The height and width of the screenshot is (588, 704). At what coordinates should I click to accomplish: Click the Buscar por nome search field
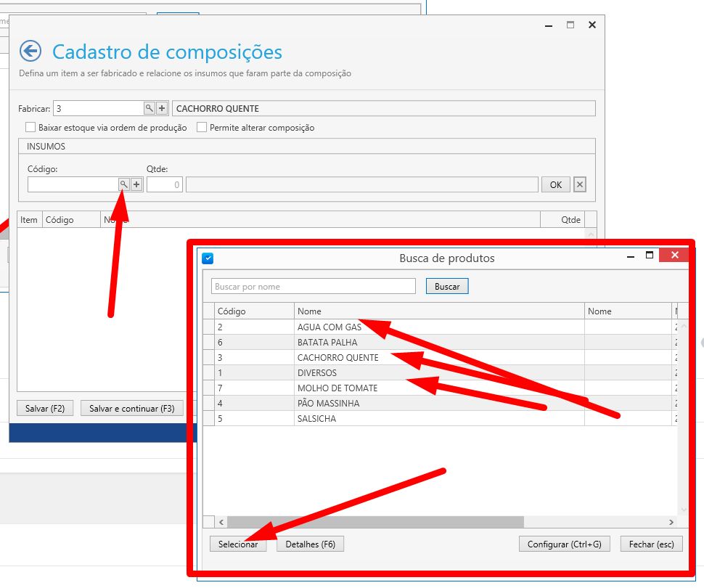314,287
